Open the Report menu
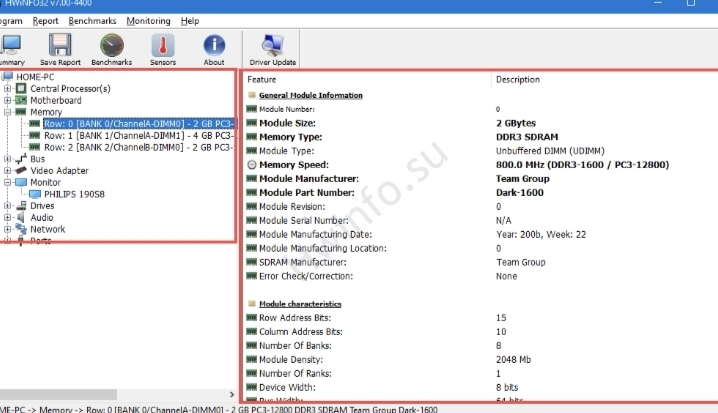Viewport: 718px width, 413px height. [45, 21]
